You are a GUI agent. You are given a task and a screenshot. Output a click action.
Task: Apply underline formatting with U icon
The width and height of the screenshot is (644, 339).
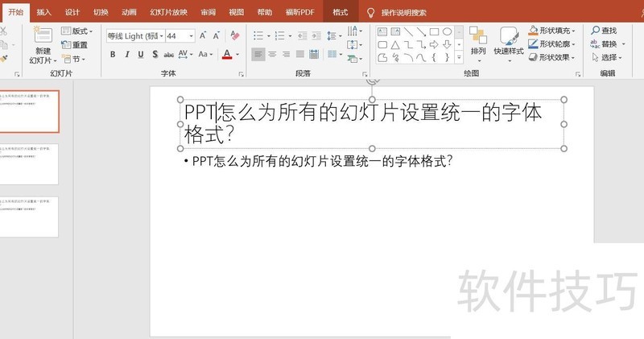(x=141, y=55)
